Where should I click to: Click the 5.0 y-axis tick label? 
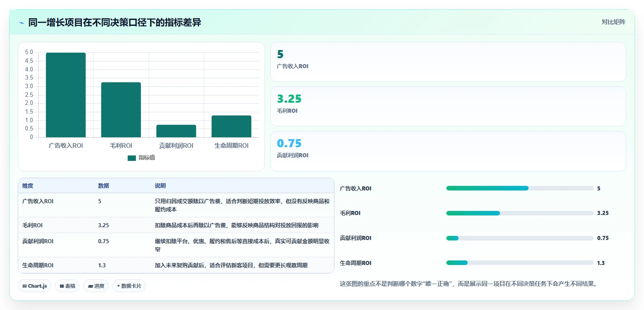pos(29,52)
